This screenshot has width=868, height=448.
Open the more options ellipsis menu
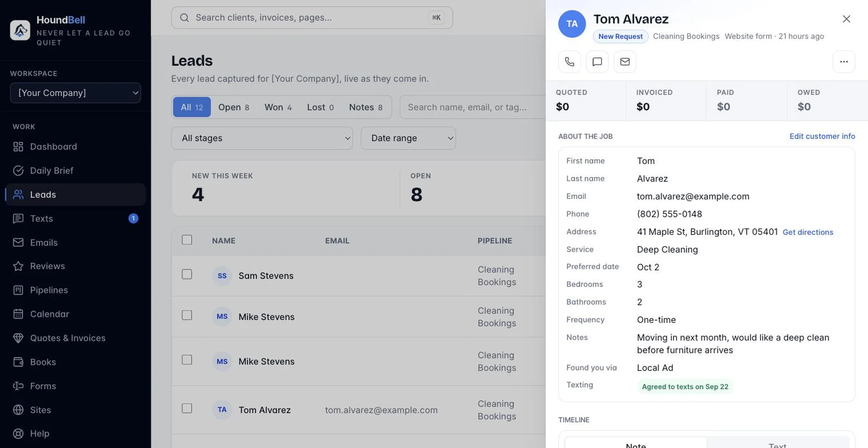click(x=844, y=61)
